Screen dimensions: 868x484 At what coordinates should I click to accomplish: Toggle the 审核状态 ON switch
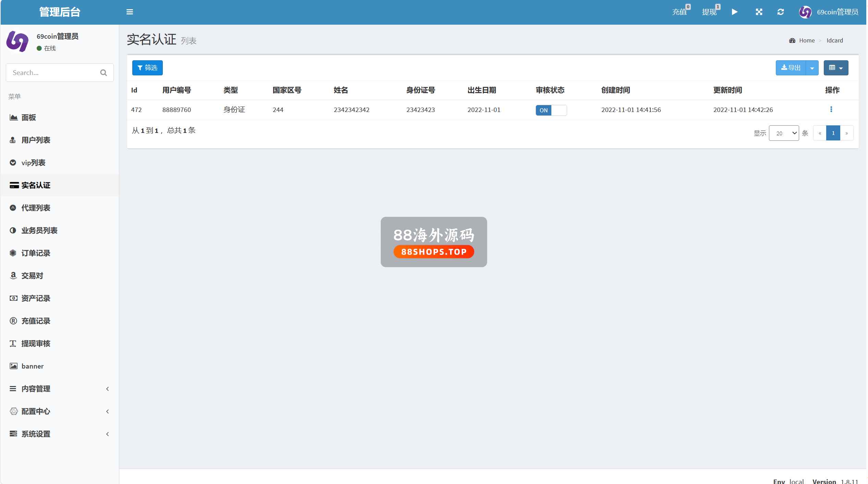pos(551,110)
